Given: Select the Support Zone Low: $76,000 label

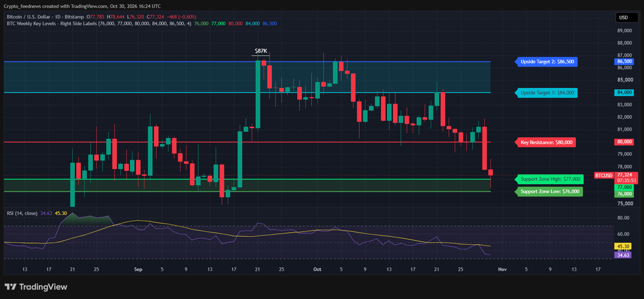Looking at the screenshot, I should [548, 192].
